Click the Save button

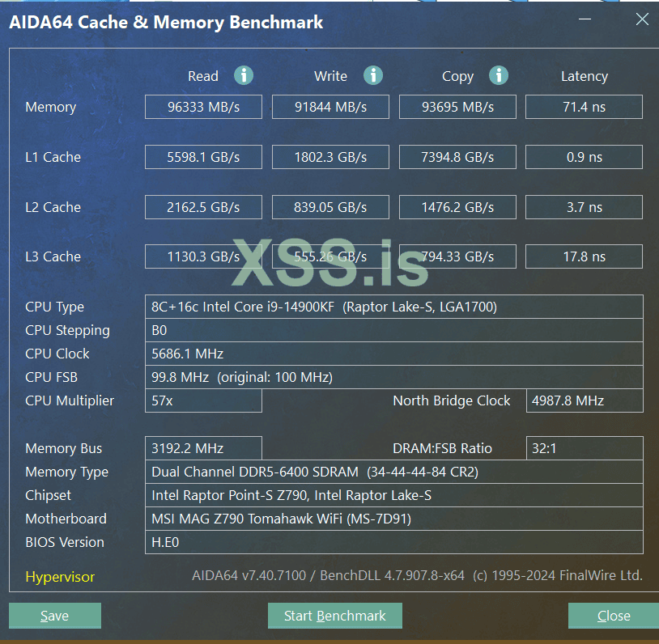(x=54, y=616)
